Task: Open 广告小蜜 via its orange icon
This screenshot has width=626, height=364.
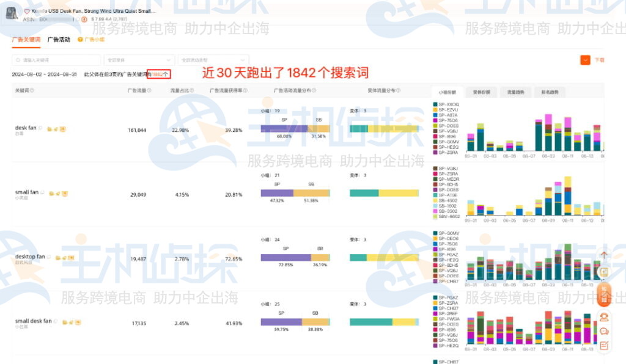Action: [x=81, y=40]
